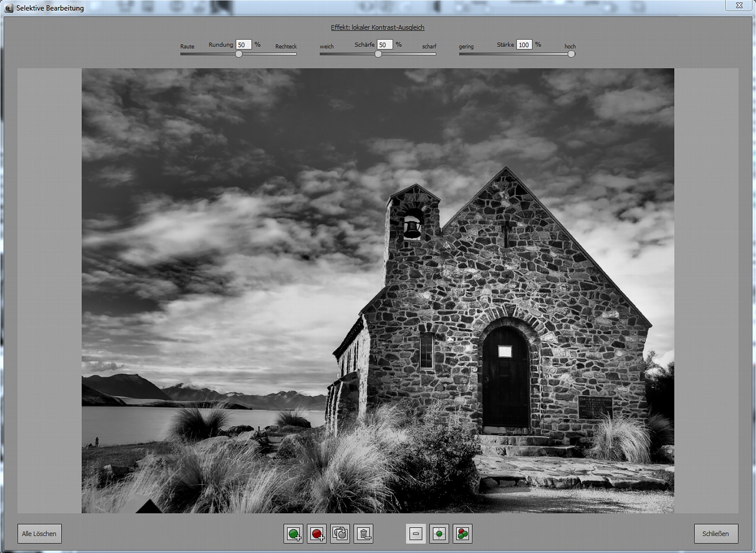The width and height of the screenshot is (756, 553).
Task: Click the Schärfe percentage input field
Action: [384, 45]
